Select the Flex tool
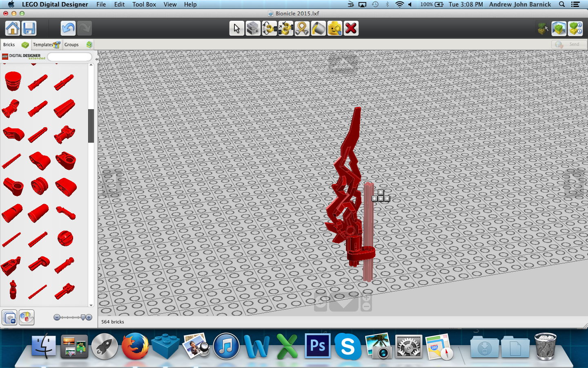 tap(302, 29)
